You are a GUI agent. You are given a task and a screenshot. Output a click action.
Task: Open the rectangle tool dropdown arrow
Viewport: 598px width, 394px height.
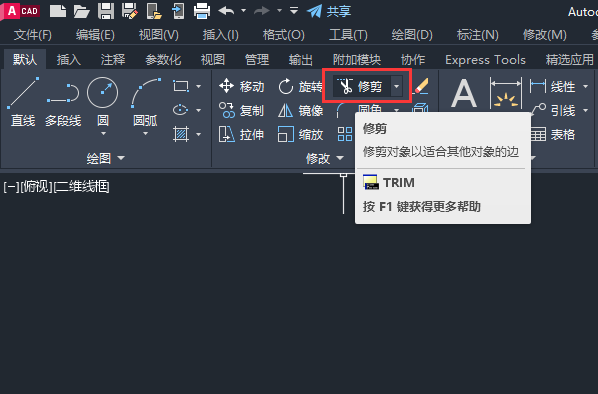[198, 87]
